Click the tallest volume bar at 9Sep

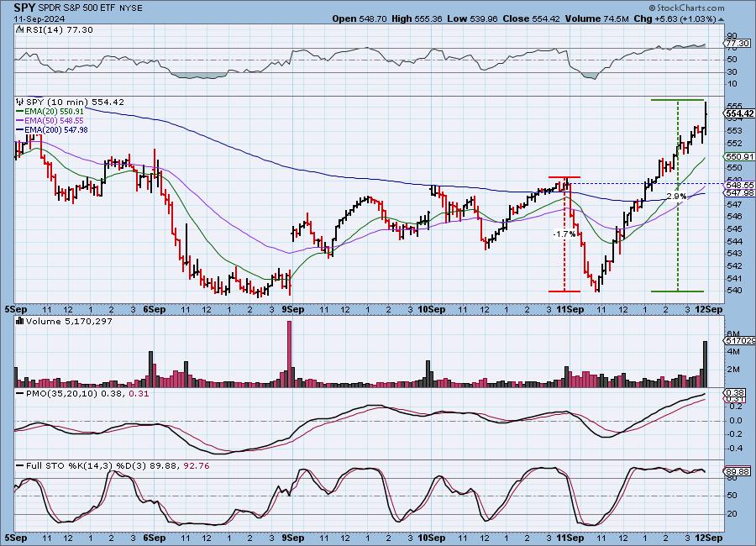point(289,354)
